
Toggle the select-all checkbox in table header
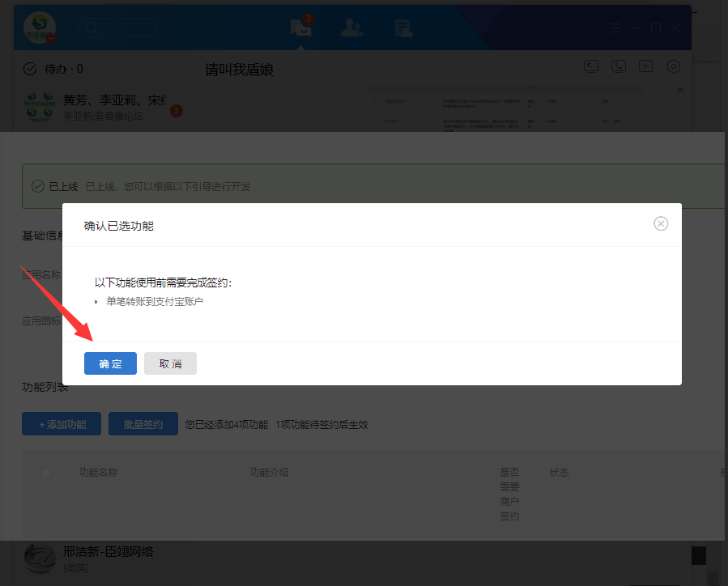(46, 473)
